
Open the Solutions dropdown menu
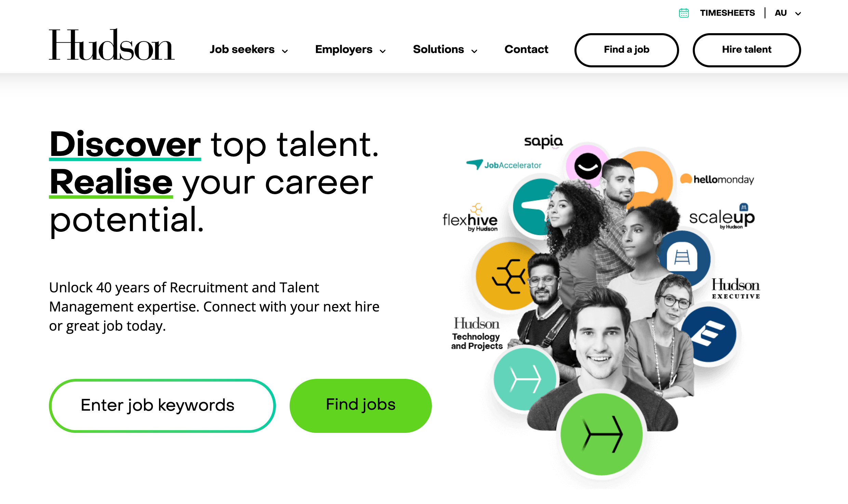click(x=445, y=50)
